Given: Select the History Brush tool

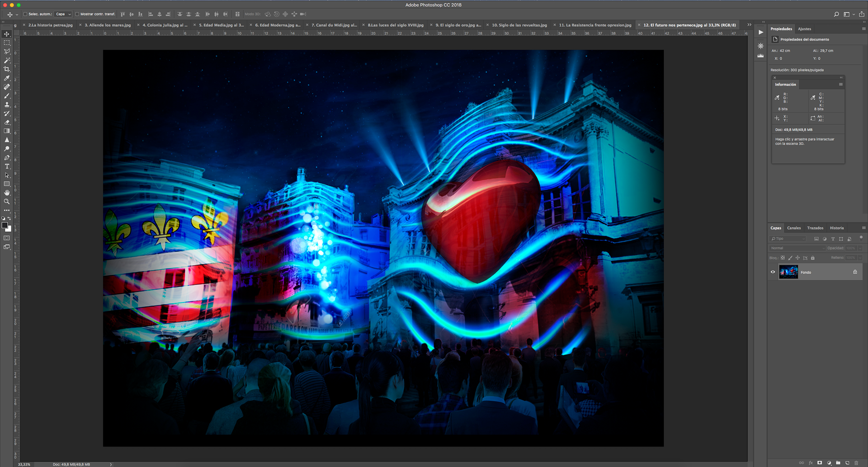Looking at the screenshot, I should (7, 113).
